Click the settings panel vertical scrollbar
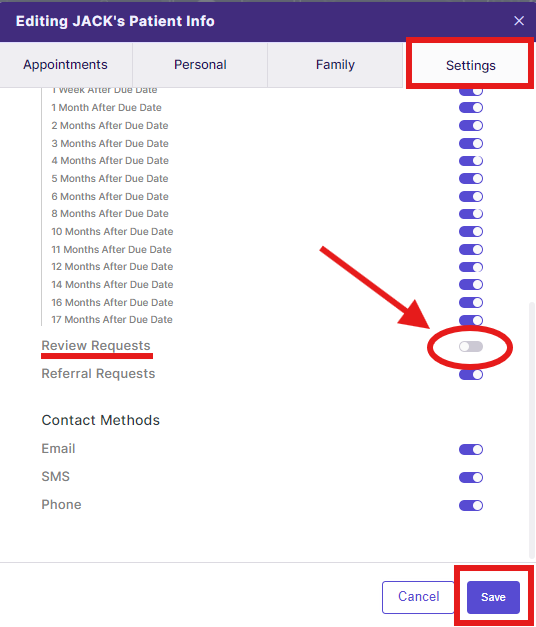Screen dimensions: 536x627 tap(532, 430)
